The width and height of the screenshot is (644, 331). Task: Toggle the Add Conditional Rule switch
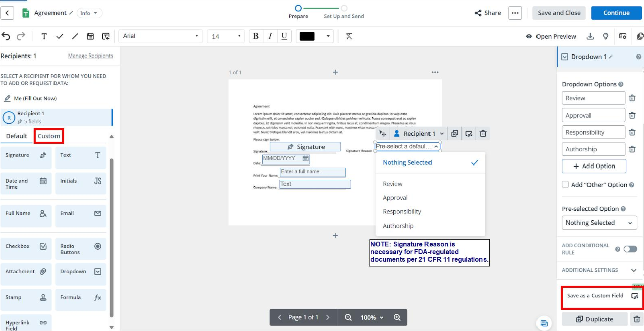click(630, 249)
